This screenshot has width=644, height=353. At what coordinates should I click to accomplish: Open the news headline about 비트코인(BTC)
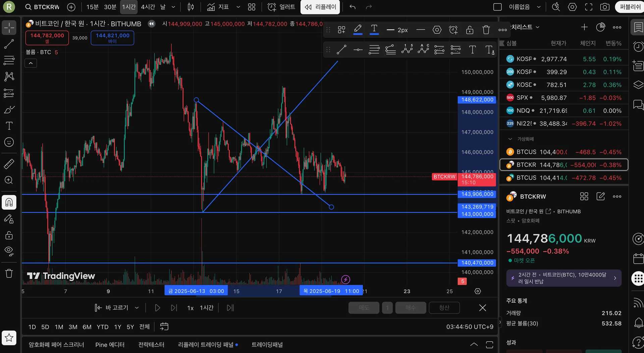[563, 278]
